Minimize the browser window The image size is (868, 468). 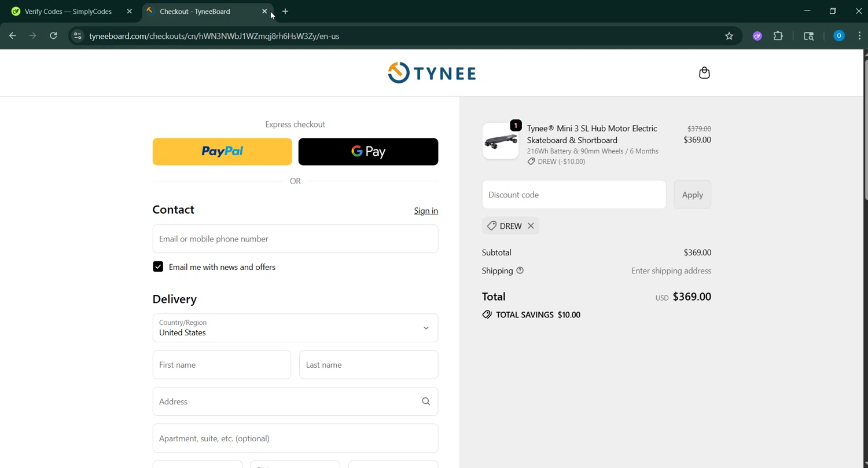click(807, 11)
